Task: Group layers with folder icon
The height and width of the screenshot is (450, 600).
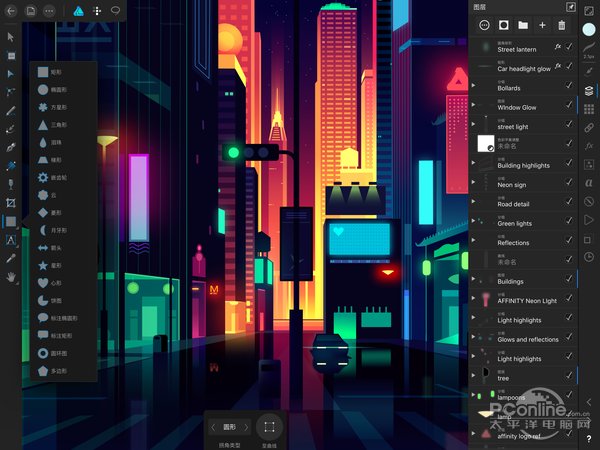Action: tap(523, 25)
